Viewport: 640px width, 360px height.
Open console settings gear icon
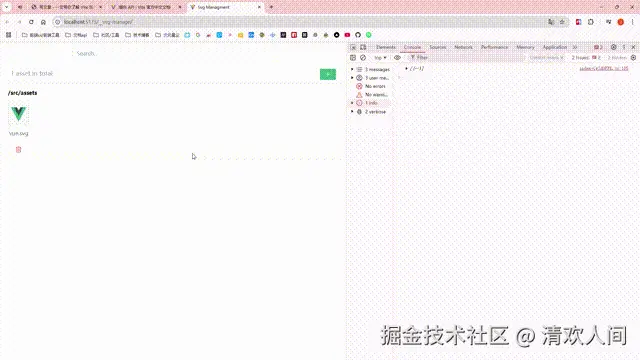(x=633, y=58)
